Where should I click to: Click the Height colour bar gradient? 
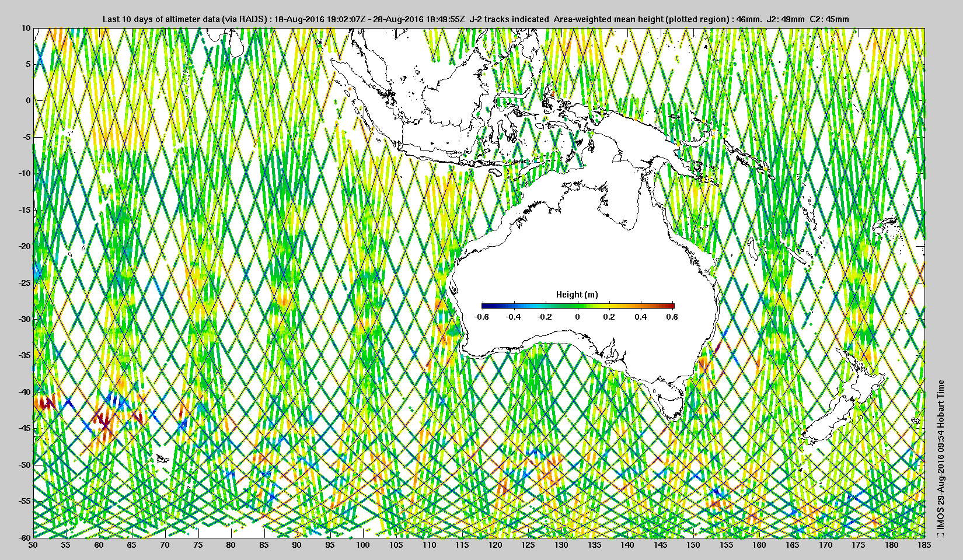tap(578, 305)
